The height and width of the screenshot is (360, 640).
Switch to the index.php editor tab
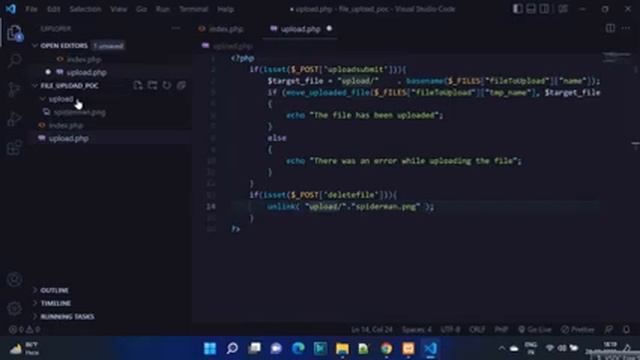[x=226, y=29]
